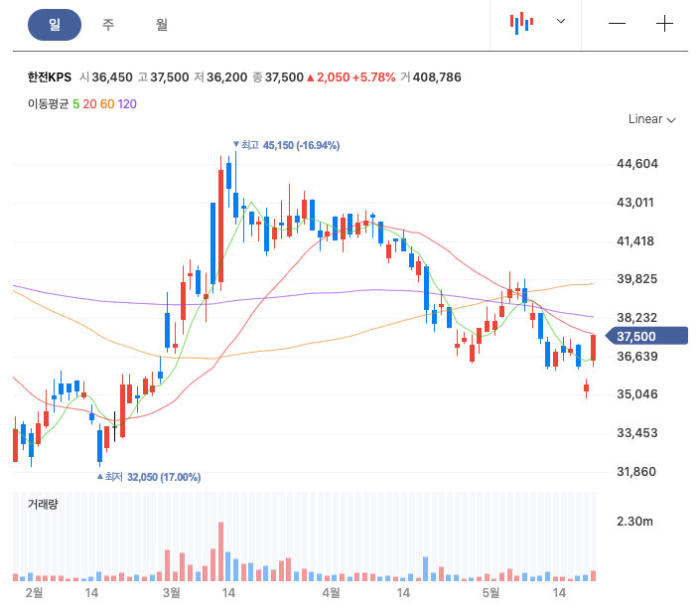The height and width of the screenshot is (615, 700).
Task: Click the price change +5.78% text
Action: click(x=374, y=77)
